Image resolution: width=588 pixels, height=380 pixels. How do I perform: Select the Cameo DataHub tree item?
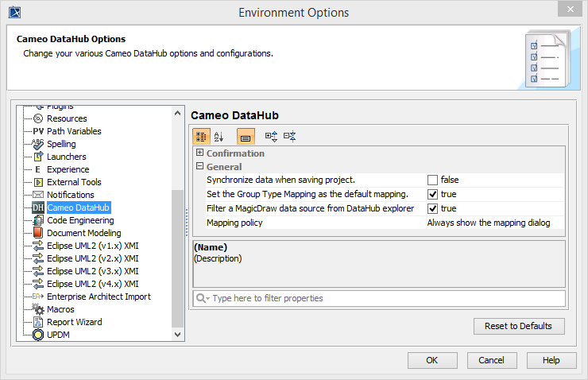click(77, 207)
